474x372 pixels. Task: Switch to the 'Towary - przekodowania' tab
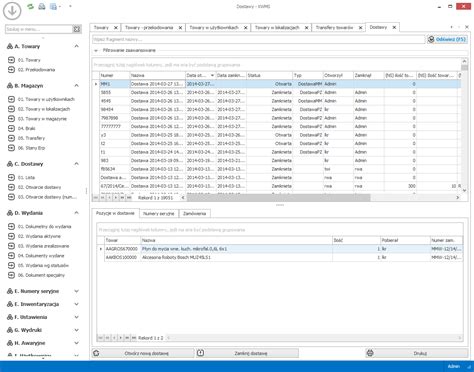click(149, 28)
